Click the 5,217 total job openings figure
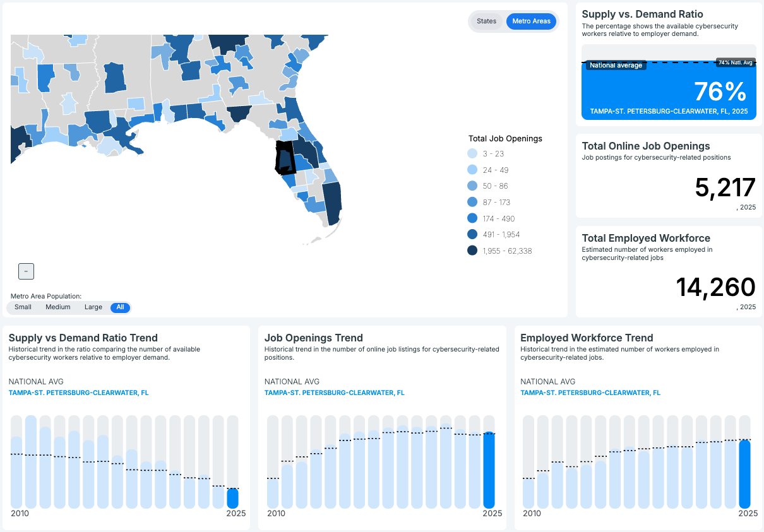 click(x=725, y=188)
